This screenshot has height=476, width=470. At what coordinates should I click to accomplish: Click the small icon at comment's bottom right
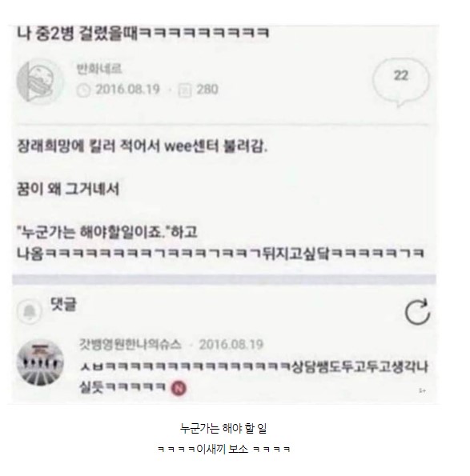[422, 390]
